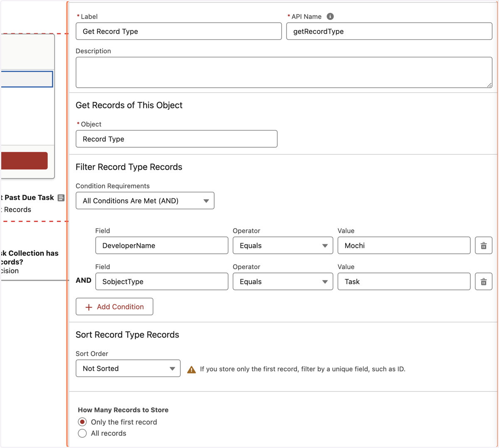Click the Get Records of This Object heading
This screenshot has width=499, height=448.
(129, 105)
